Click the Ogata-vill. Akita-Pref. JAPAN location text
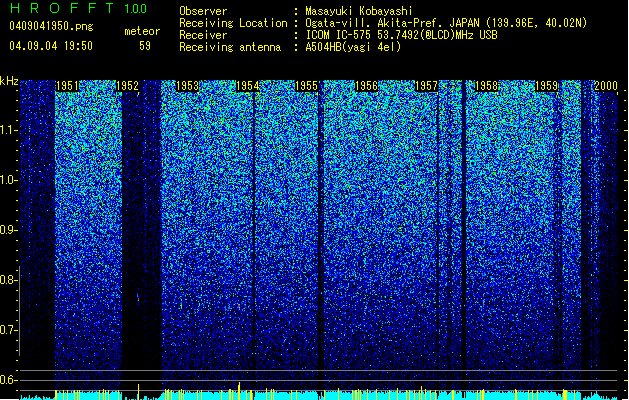The image size is (629, 400). [x=446, y=23]
